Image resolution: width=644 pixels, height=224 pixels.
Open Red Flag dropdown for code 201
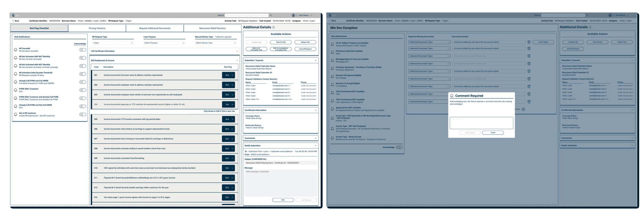pos(228,75)
